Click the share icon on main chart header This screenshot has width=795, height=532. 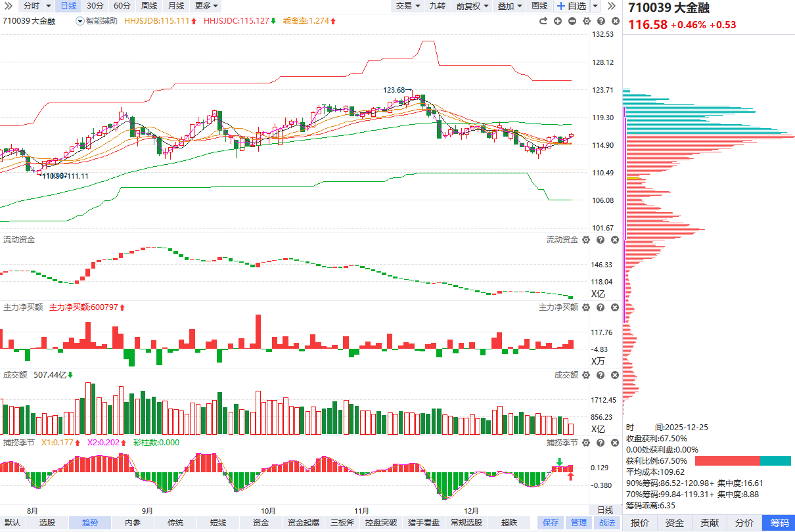click(543, 21)
